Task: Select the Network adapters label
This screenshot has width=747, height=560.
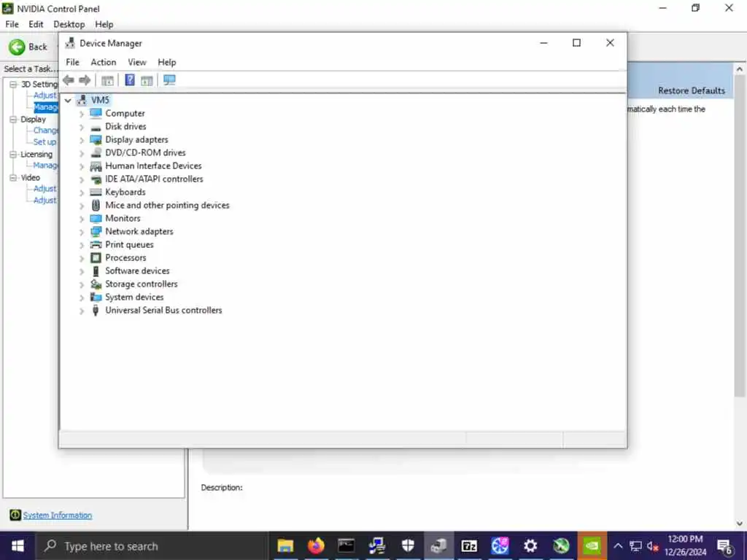Action: (139, 231)
